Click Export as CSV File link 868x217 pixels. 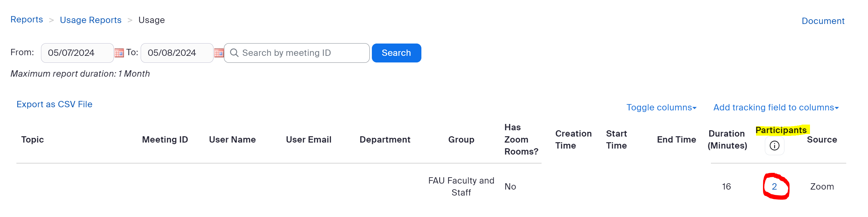54,104
